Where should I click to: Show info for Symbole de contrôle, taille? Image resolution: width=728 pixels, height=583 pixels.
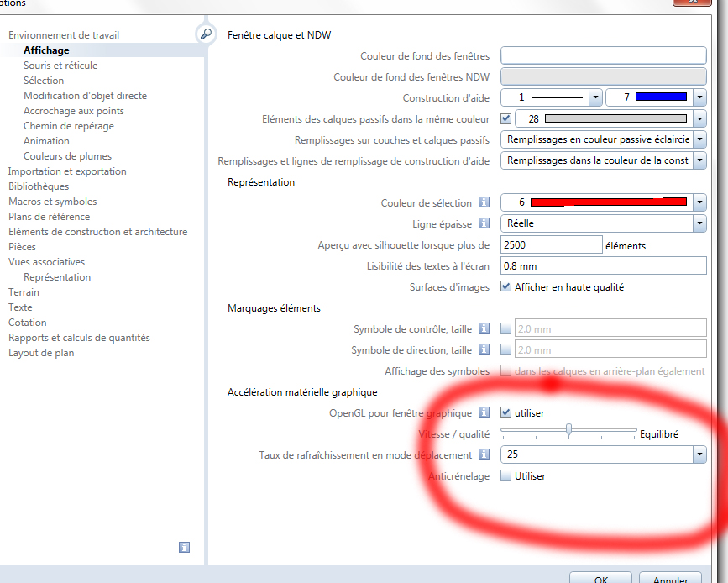pyautogui.click(x=484, y=328)
